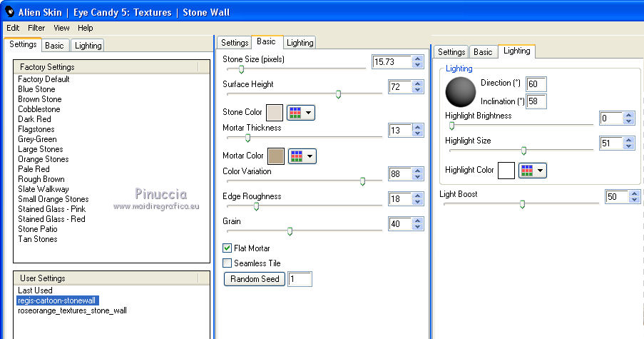Select roseorange_textures_stone_wall user setting
This screenshot has width=644, height=339.
(72, 310)
